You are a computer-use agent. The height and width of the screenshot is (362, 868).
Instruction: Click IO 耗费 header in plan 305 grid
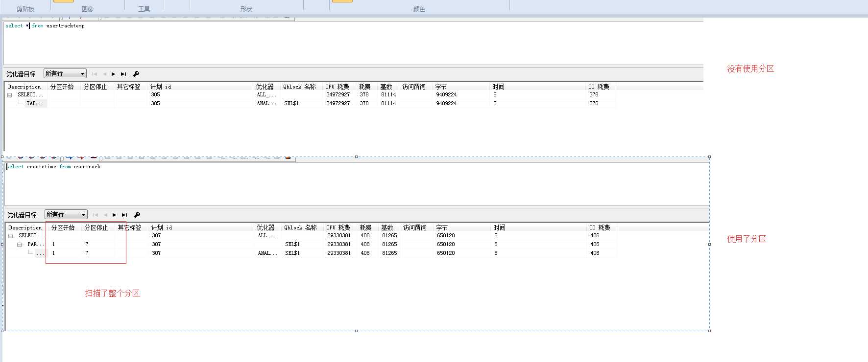coord(599,87)
